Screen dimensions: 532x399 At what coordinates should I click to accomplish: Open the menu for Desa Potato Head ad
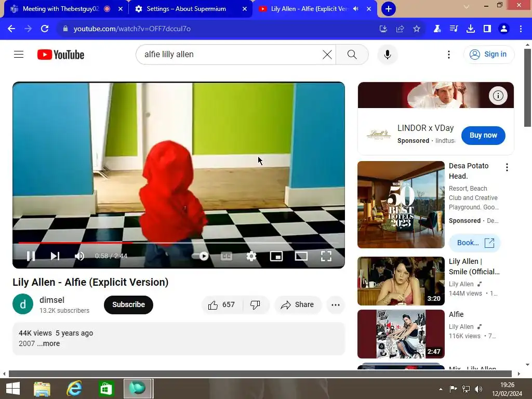pyautogui.click(x=507, y=167)
